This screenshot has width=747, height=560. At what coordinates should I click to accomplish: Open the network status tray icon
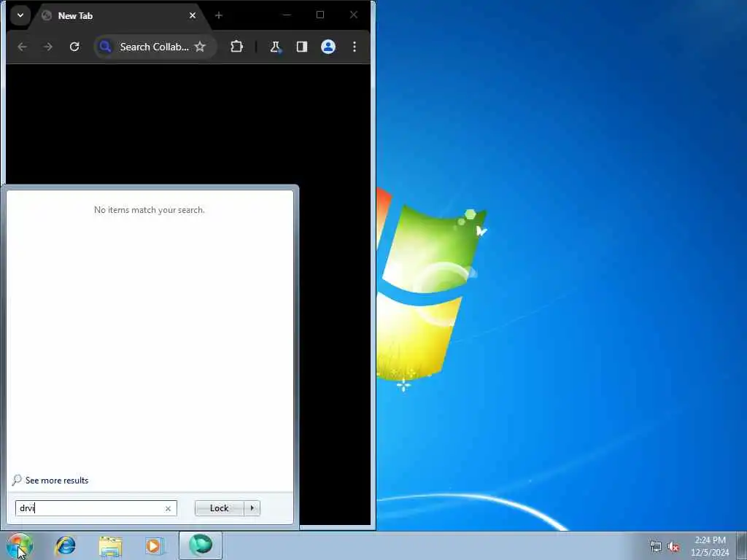[x=656, y=547]
